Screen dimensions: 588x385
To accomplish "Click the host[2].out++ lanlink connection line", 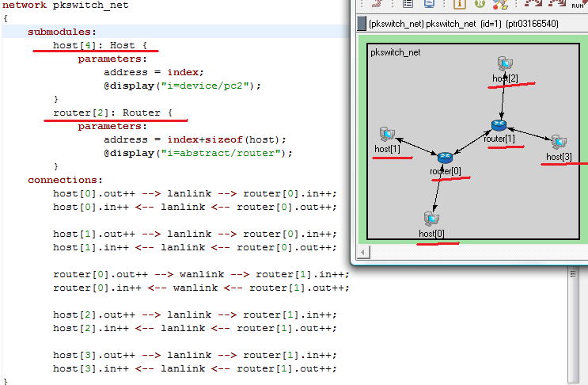I will tap(195, 314).
